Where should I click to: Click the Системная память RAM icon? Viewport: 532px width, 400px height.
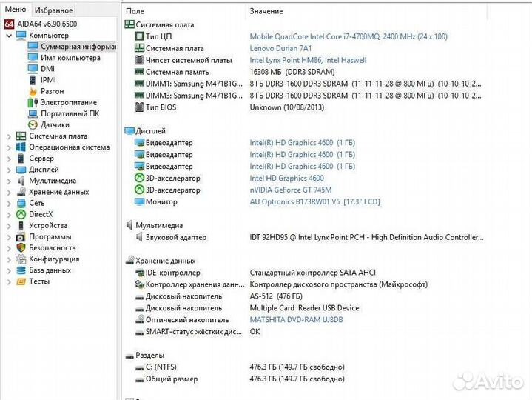[139, 72]
